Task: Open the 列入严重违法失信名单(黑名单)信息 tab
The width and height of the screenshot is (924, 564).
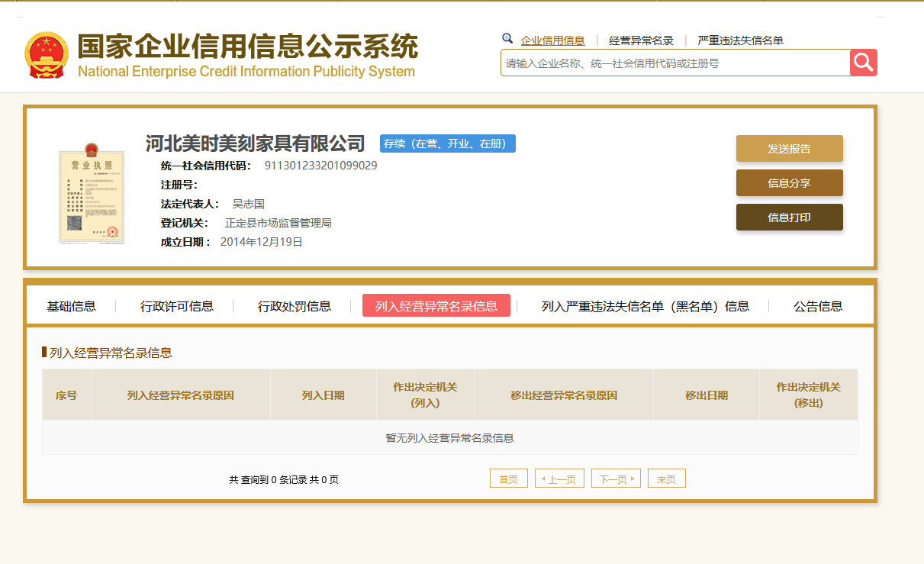Action: (646, 306)
